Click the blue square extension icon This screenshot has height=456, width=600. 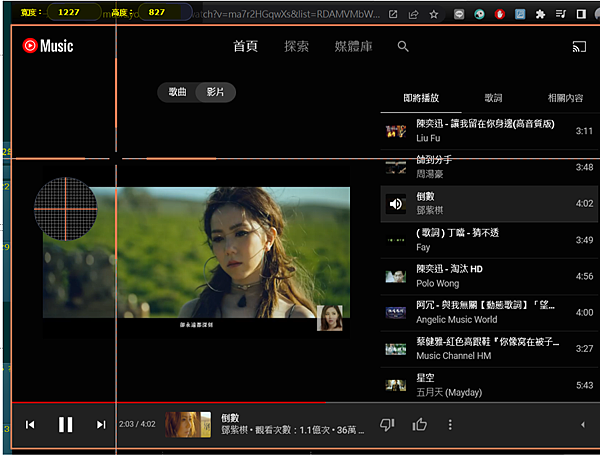pyautogui.click(x=520, y=15)
